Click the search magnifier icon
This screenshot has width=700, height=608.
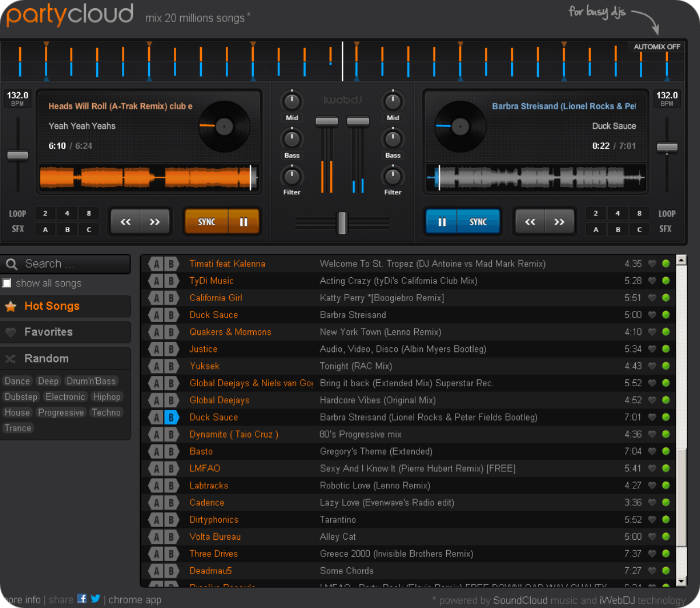point(13,264)
